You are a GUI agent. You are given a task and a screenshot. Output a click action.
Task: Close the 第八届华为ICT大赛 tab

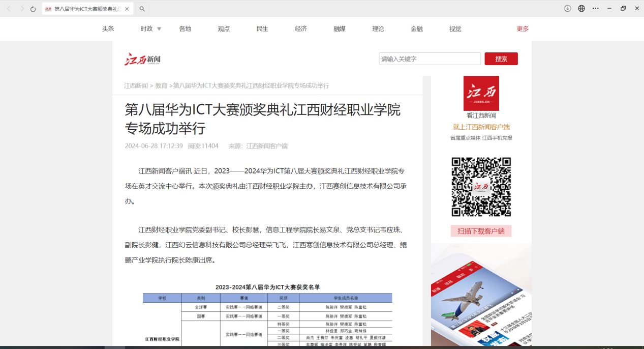click(127, 9)
